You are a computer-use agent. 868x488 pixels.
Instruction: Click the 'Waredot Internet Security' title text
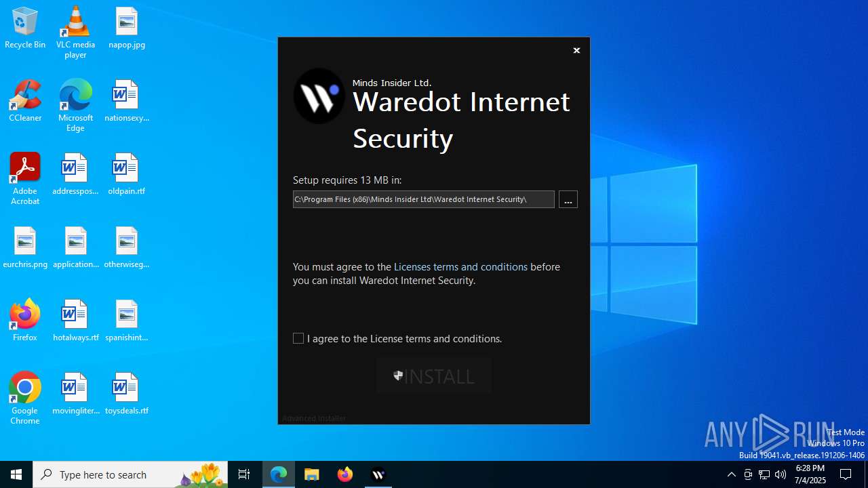461,120
